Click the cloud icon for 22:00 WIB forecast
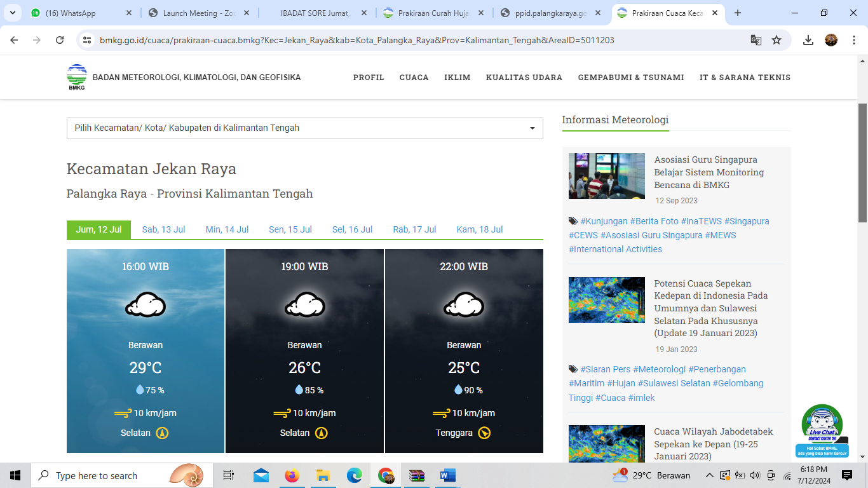The height and width of the screenshot is (488, 868). coord(464,305)
